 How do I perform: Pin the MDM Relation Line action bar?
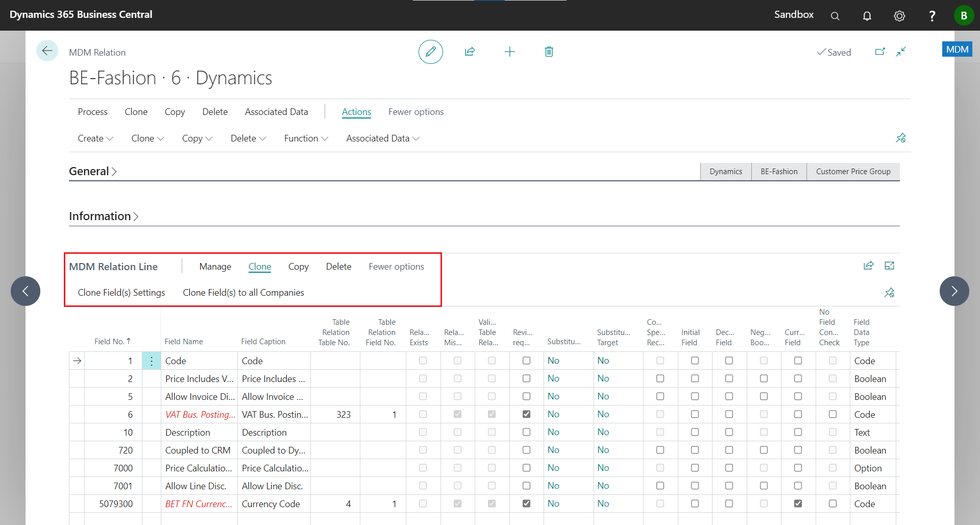(x=889, y=293)
